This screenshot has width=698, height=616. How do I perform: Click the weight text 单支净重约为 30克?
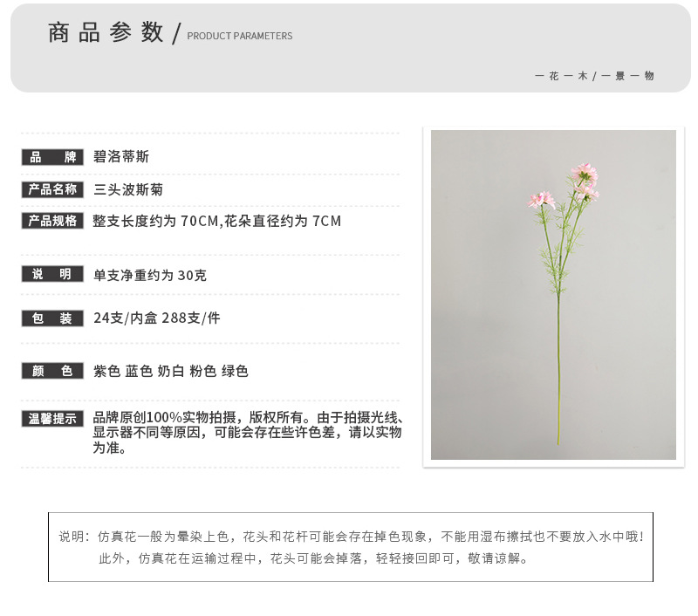pos(150,275)
